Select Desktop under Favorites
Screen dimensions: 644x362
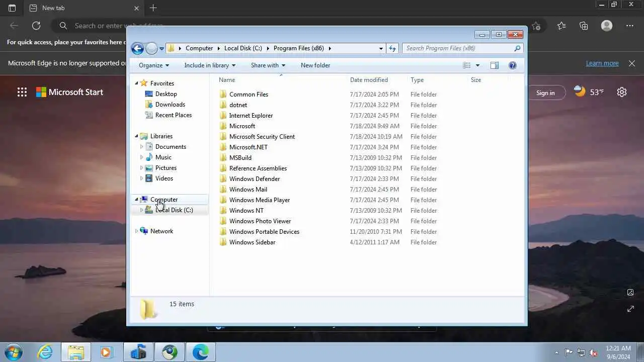166,94
